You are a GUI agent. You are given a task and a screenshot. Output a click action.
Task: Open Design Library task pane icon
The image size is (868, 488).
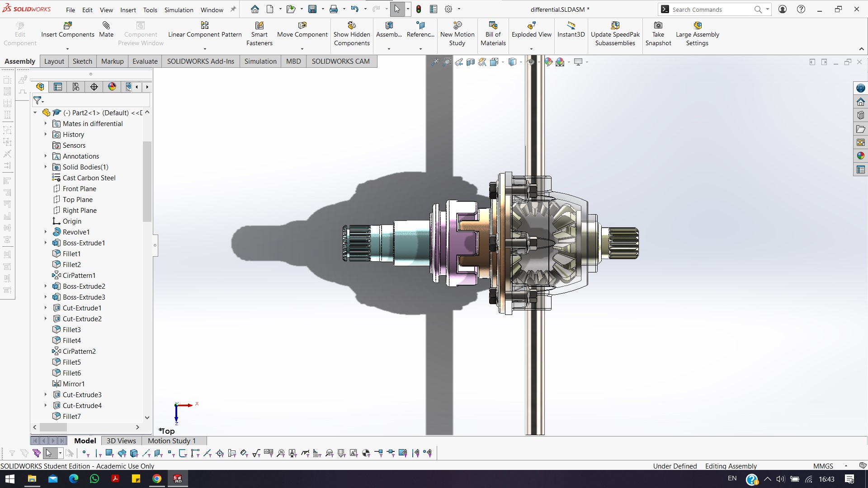861,115
